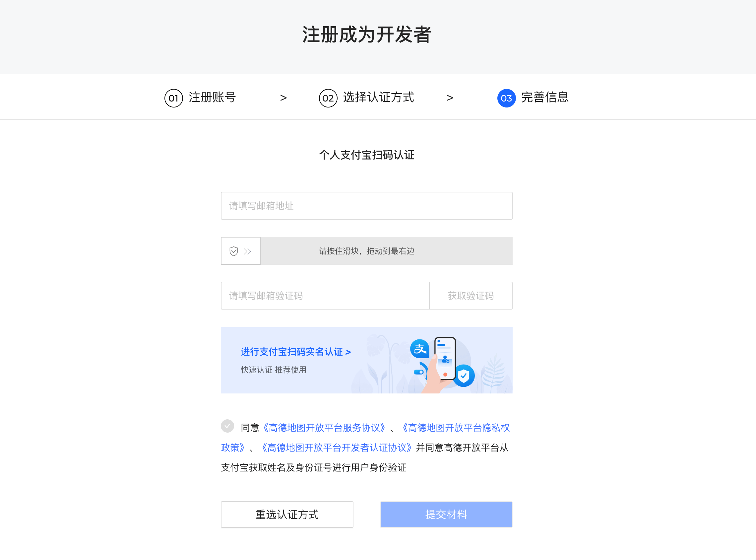Focus the 请填写邮箱地址 input field
Screen dimensions: 756x560
[366, 206]
